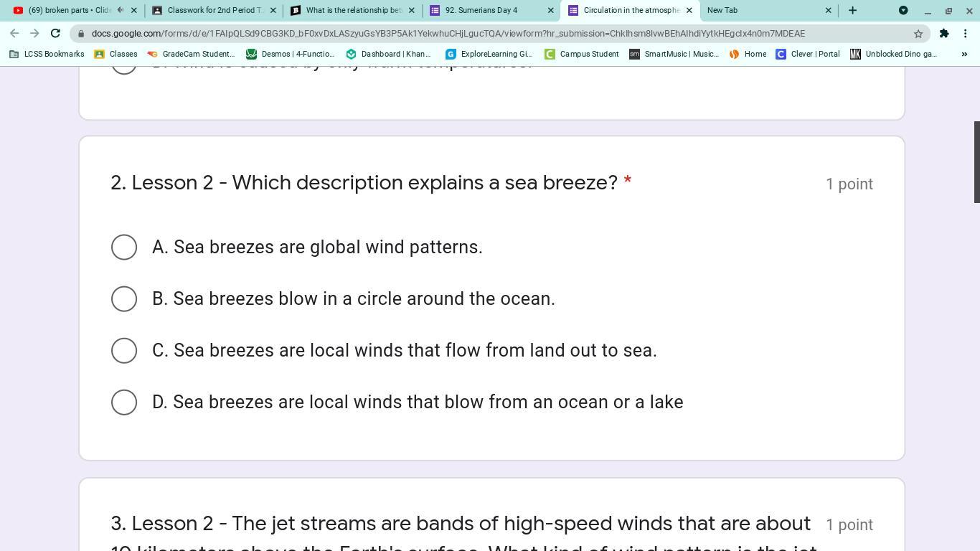This screenshot has width=980, height=551.
Task: View site information via the lock icon
Action: pos(83,34)
